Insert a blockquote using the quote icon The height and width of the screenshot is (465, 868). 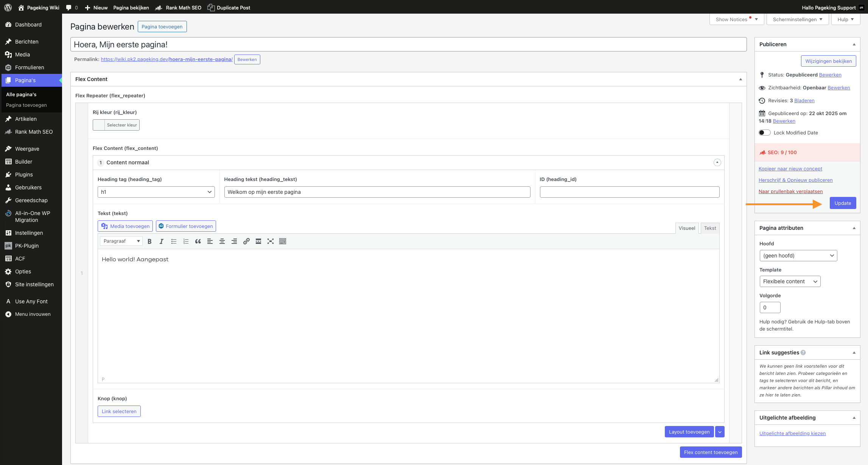[x=198, y=241]
